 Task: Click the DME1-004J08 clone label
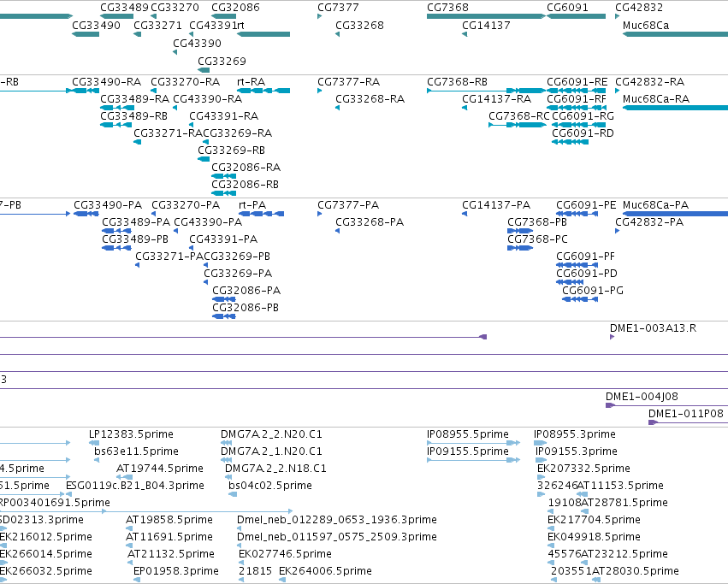[x=642, y=397]
